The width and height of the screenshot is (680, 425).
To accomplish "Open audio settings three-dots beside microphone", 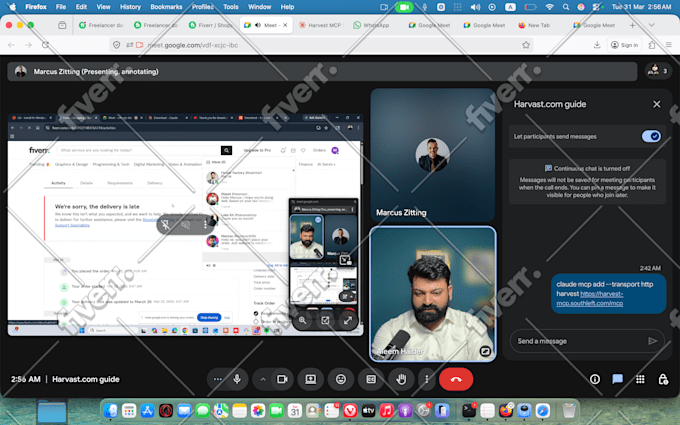I will click(x=218, y=379).
